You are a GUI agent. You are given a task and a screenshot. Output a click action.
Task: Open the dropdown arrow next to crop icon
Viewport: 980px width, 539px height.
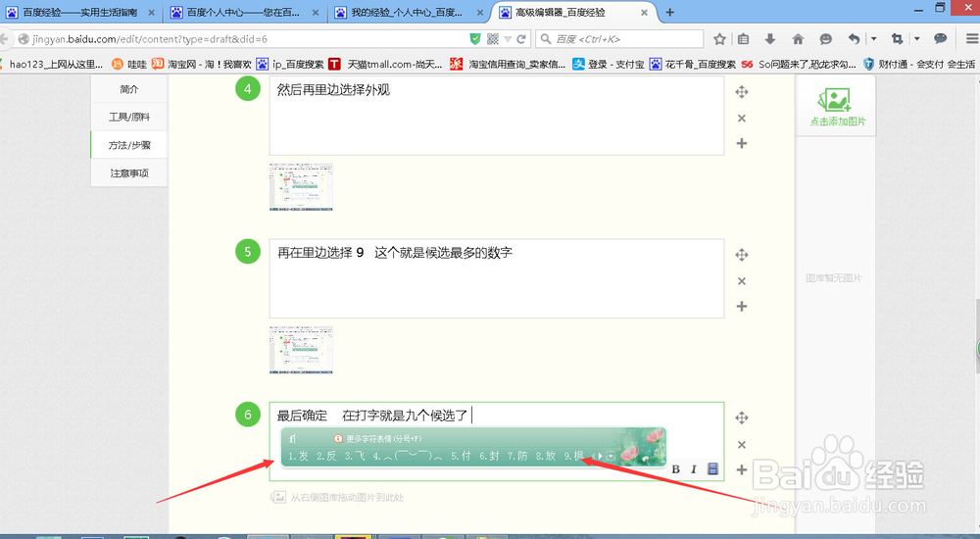tap(917, 39)
